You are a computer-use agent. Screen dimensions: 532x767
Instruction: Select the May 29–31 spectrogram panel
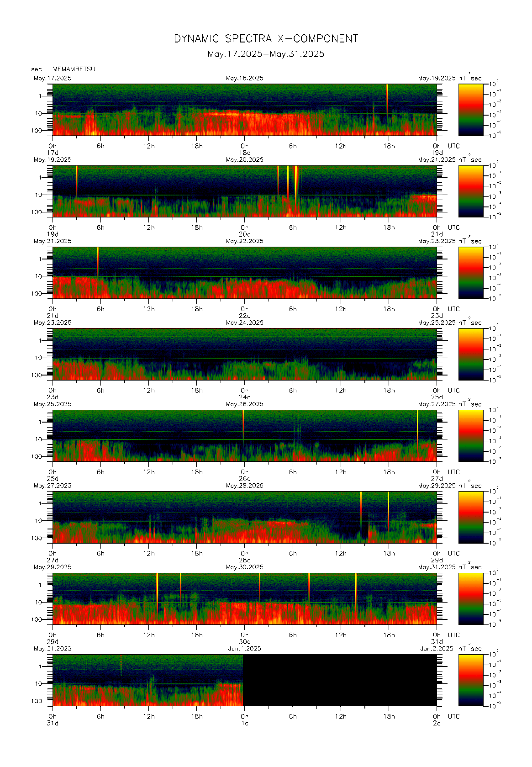pos(245,598)
